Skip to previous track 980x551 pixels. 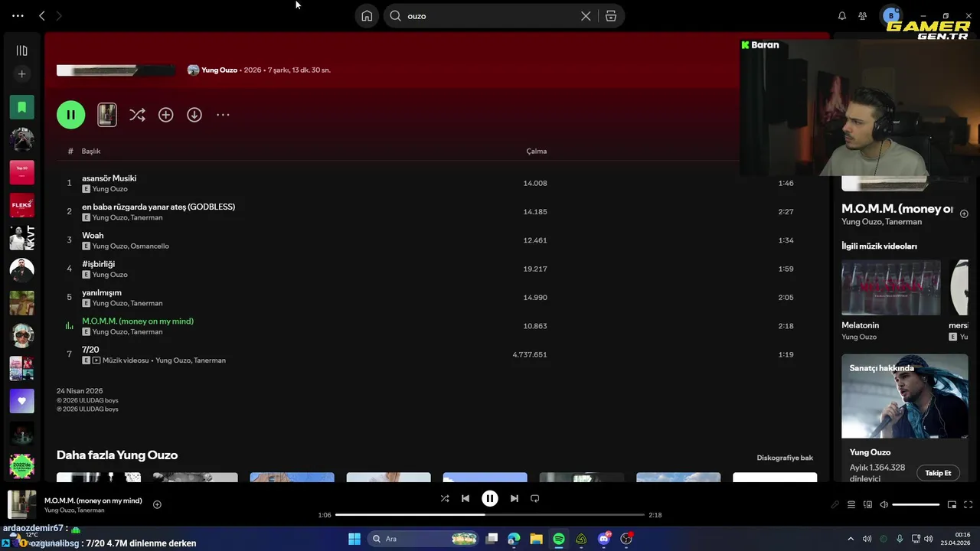tap(465, 498)
